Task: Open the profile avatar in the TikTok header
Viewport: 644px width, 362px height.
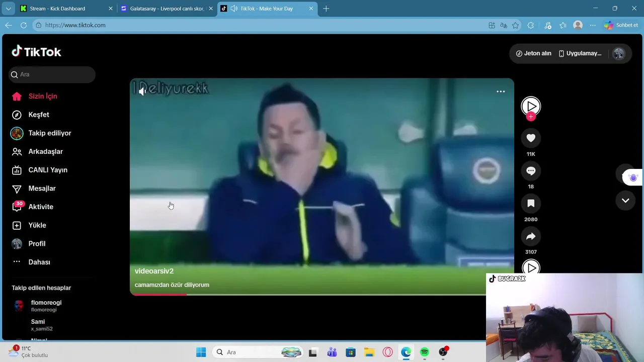Action: point(619,54)
